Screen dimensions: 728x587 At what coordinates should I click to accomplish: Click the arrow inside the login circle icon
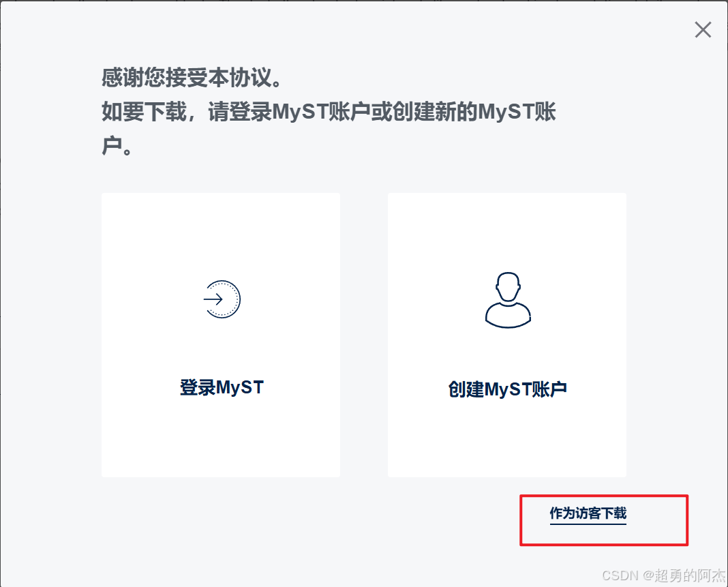[x=213, y=299]
